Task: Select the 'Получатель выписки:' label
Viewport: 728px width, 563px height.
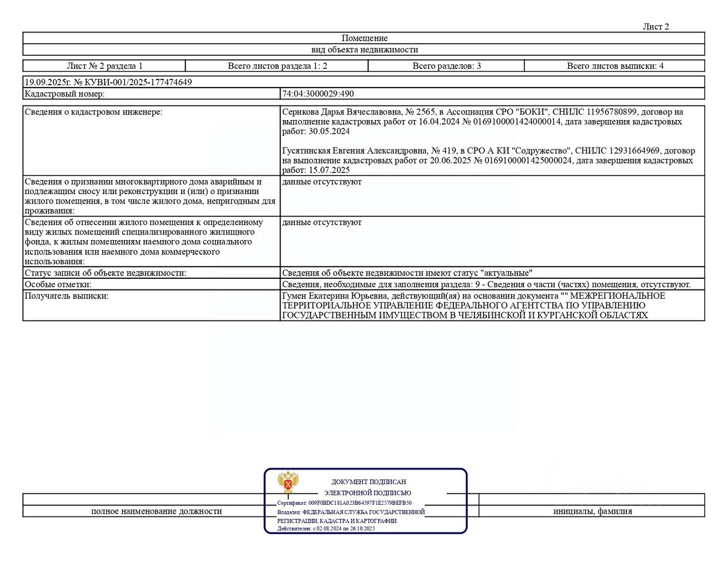Action: 66,296
